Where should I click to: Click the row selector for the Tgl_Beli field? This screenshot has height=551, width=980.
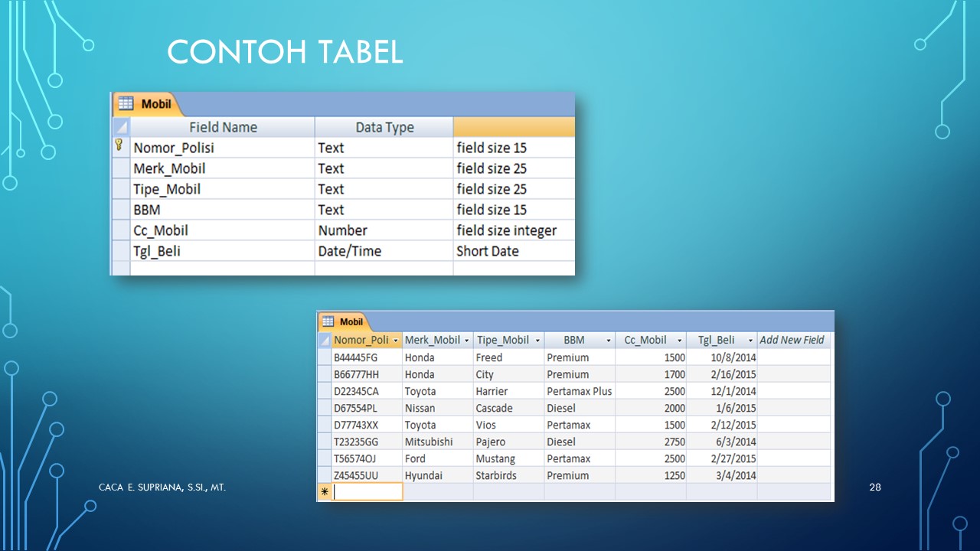120,250
